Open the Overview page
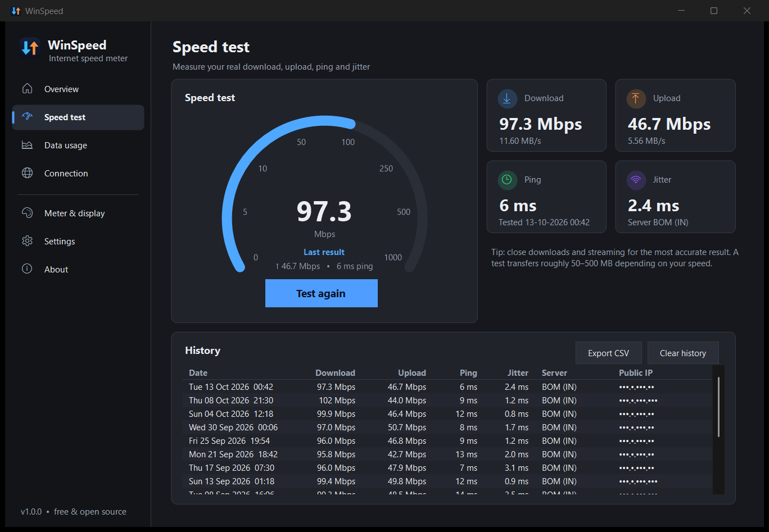Image resolution: width=769 pixels, height=532 pixels. [x=78, y=89]
